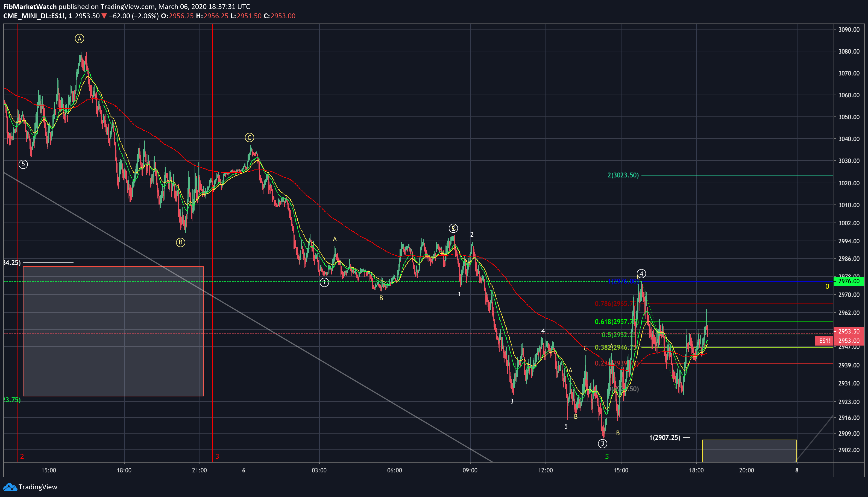Click the 20:00 time axis label
The image size is (868, 497).
pos(747,470)
